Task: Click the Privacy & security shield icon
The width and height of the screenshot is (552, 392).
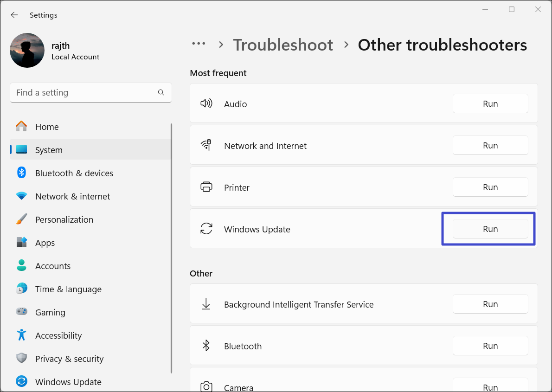Action: pyautogui.click(x=21, y=359)
